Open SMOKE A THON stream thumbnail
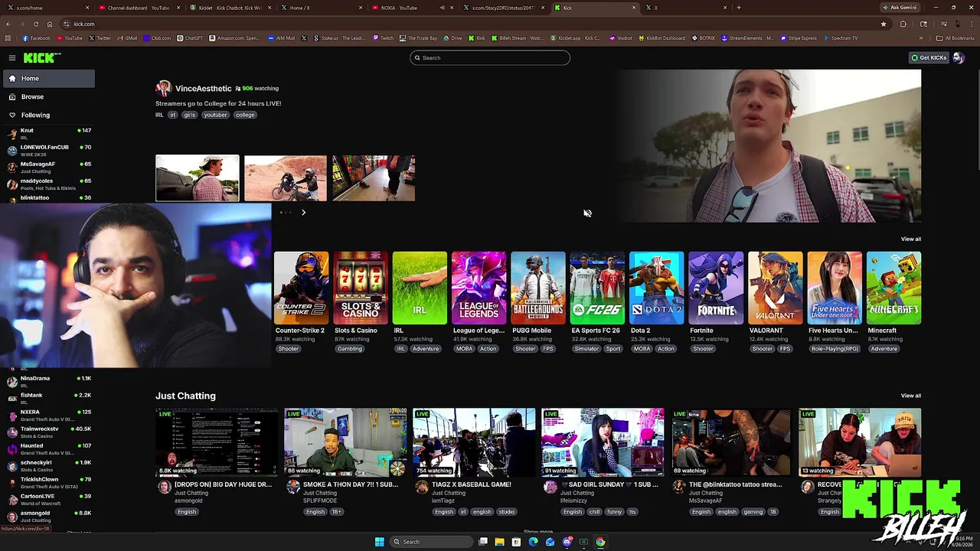The height and width of the screenshot is (551, 980). point(346,442)
